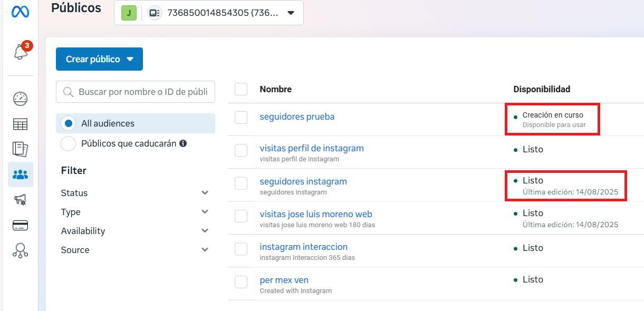Select Públicos que caducarán radio option
The height and width of the screenshot is (311, 644).
(x=68, y=143)
